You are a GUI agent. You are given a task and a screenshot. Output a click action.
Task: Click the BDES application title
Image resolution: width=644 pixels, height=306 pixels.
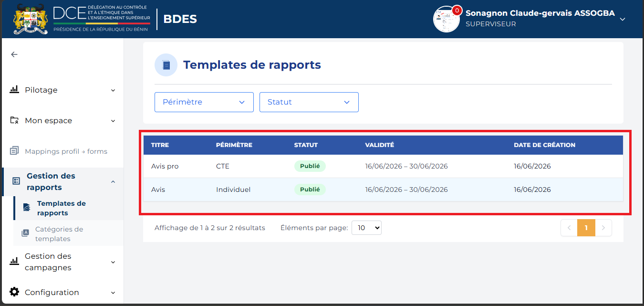tap(180, 19)
